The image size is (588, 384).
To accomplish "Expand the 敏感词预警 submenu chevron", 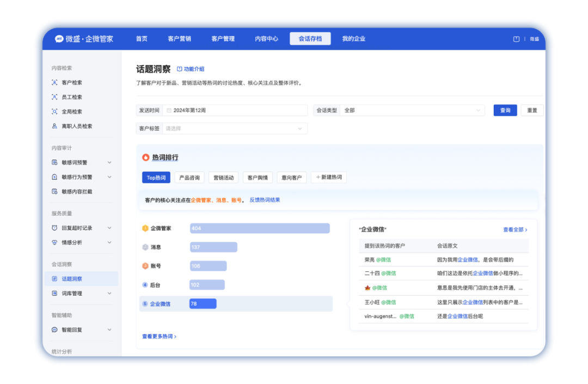I will coord(109,162).
